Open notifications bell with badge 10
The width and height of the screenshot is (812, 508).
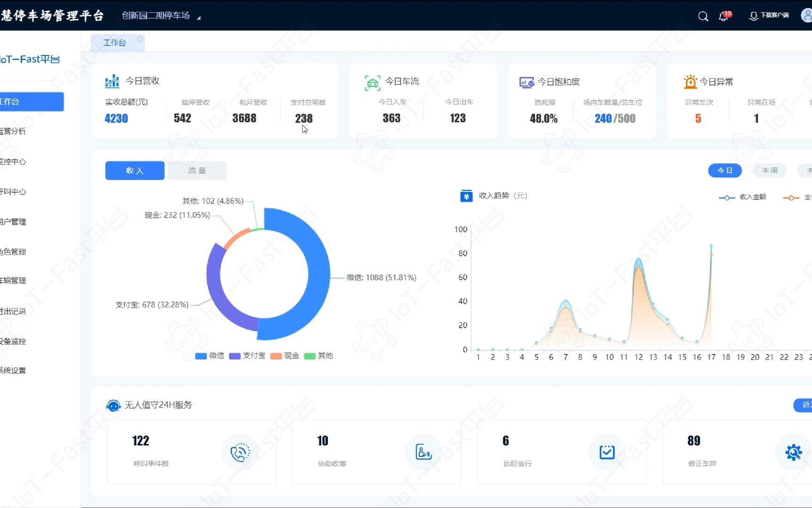[x=725, y=16]
